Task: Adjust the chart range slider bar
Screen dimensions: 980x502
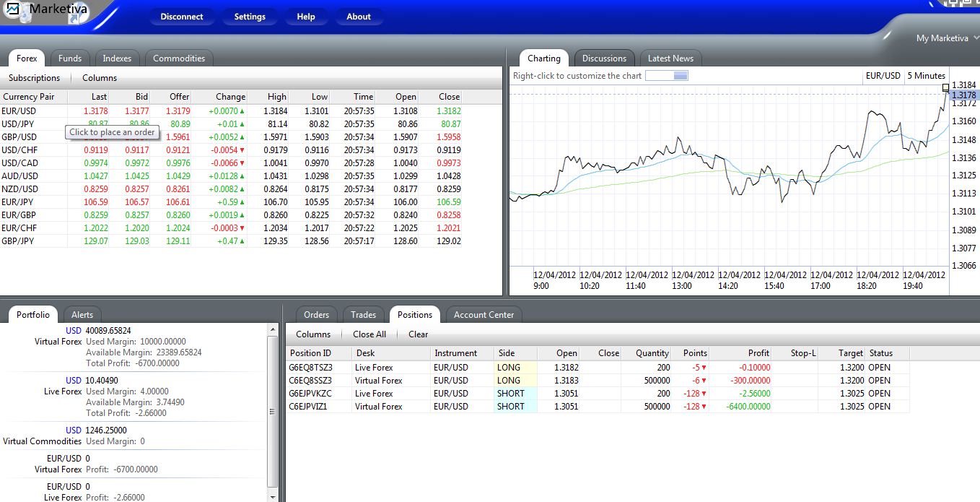Action: click(x=667, y=76)
